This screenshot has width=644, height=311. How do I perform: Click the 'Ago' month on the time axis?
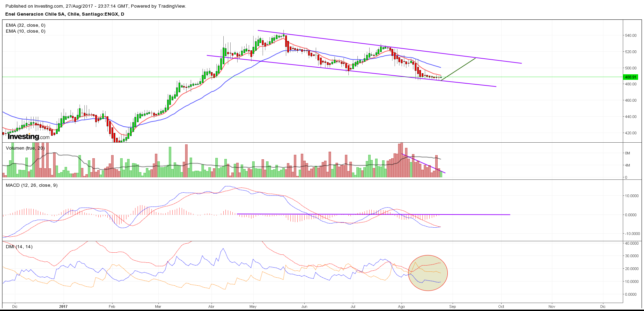401,306
